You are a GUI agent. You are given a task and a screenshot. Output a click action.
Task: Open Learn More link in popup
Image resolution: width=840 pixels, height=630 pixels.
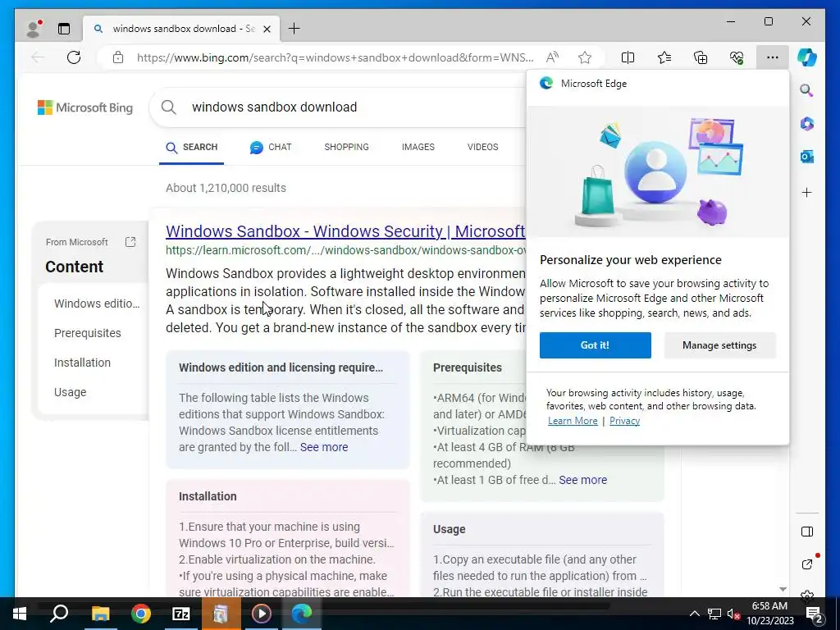(x=573, y=421)
